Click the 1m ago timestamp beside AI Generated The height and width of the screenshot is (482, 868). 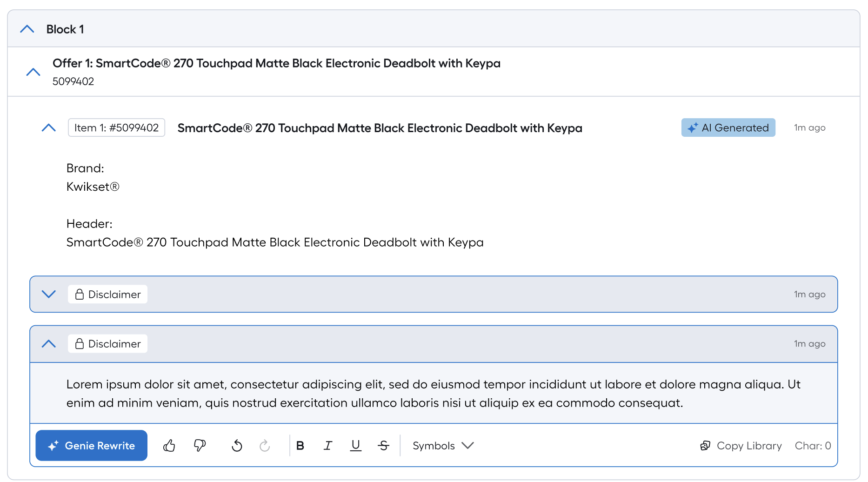pyautogui.click(x=809, y=127)
